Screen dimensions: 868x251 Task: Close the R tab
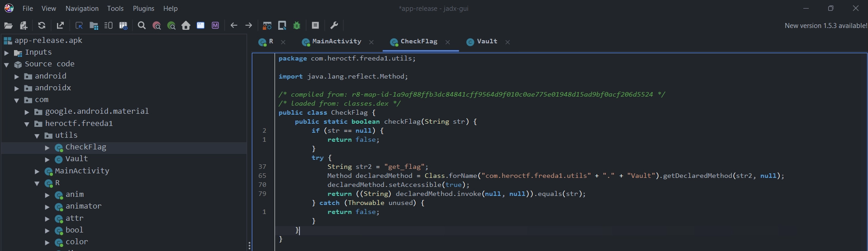[283, 42]
